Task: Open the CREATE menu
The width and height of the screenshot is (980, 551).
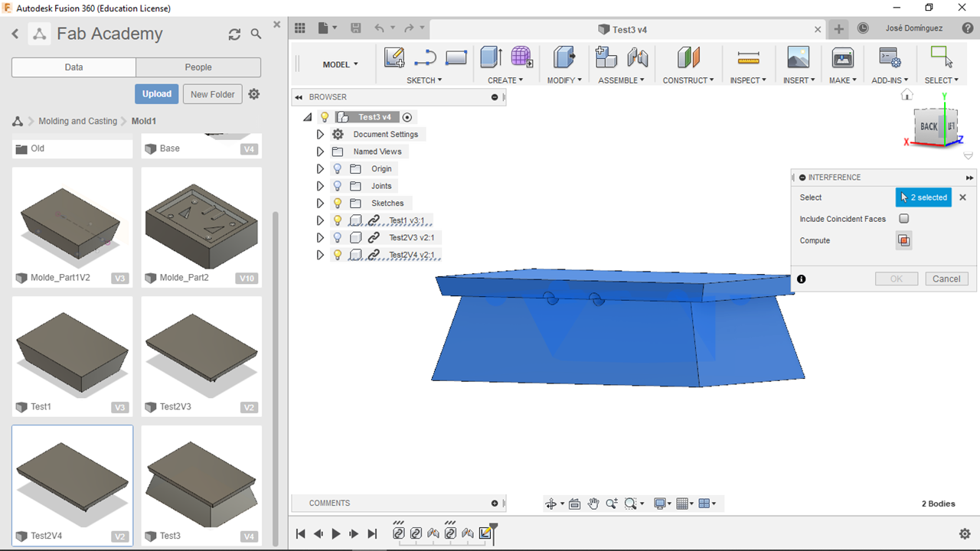Action: [505, 80]
